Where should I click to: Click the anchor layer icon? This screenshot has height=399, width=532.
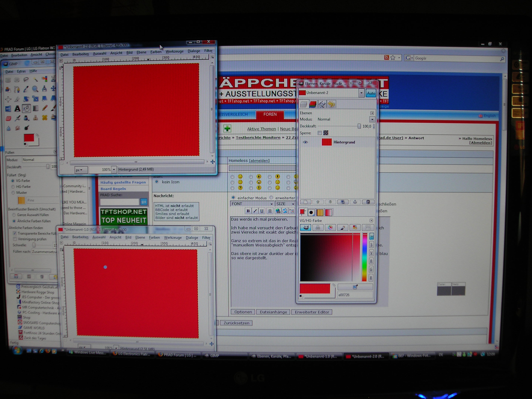click(355, 202)
